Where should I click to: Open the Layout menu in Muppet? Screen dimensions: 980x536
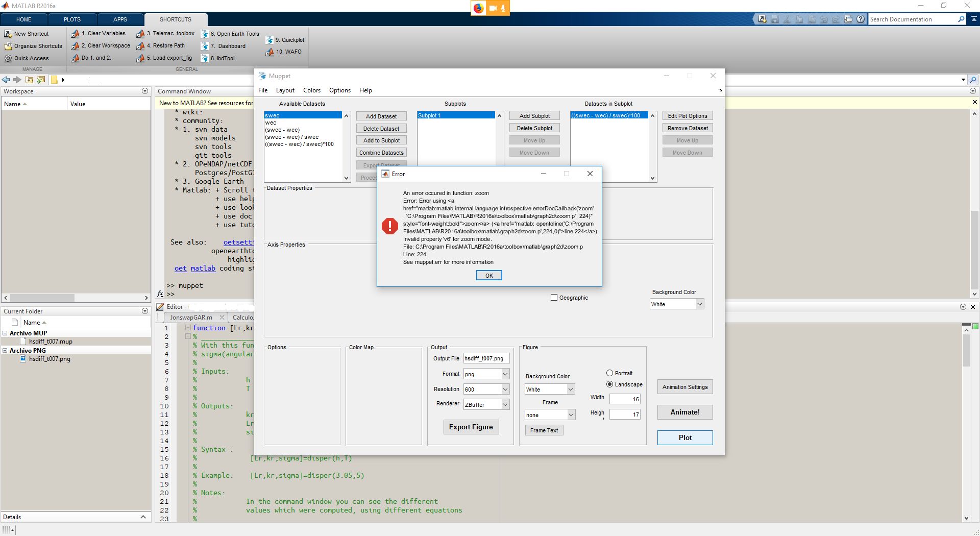pos(285,90)
